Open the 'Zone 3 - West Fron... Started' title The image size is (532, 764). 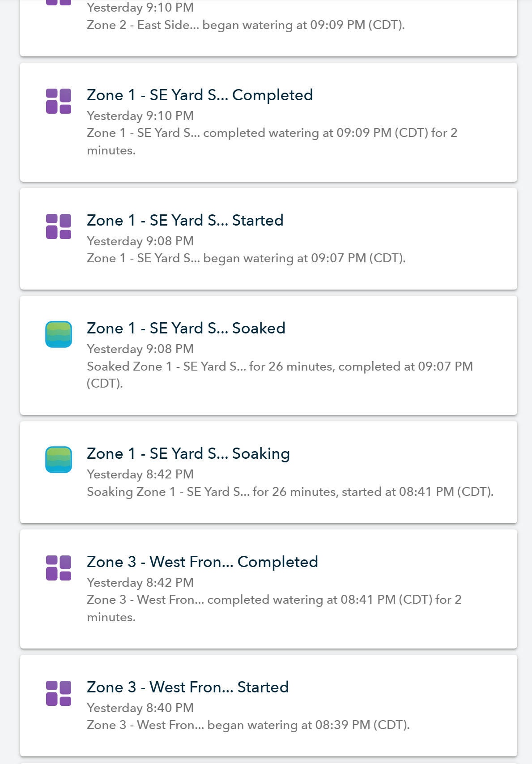(188, 687)
